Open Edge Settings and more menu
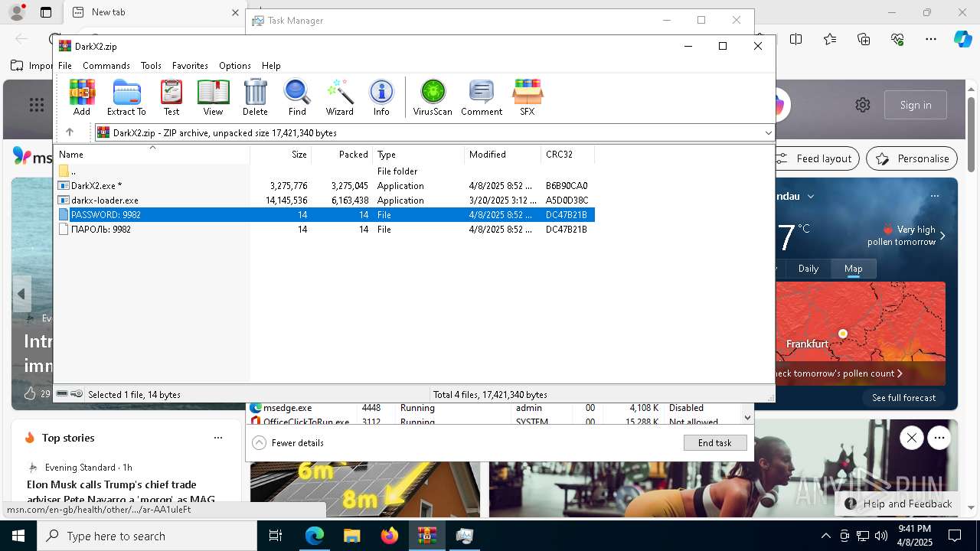Screen dimensions: 980x551 pos(931,39)
